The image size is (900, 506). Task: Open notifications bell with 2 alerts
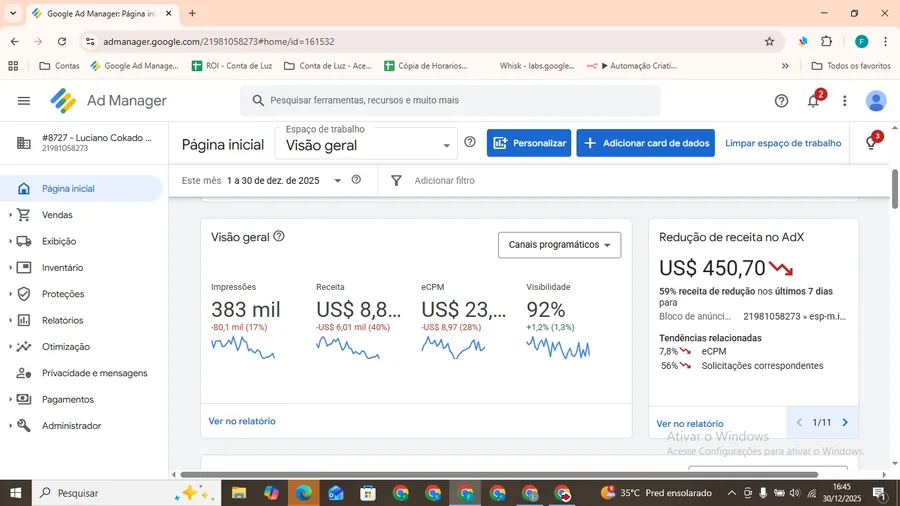[814, 101]
